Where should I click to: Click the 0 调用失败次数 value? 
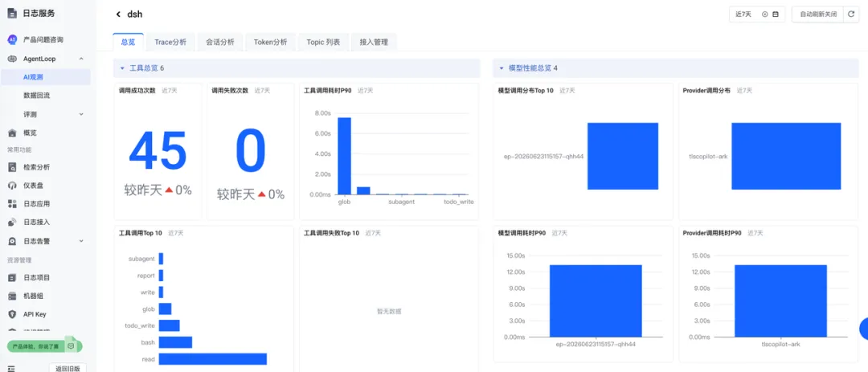pos(250,150)
